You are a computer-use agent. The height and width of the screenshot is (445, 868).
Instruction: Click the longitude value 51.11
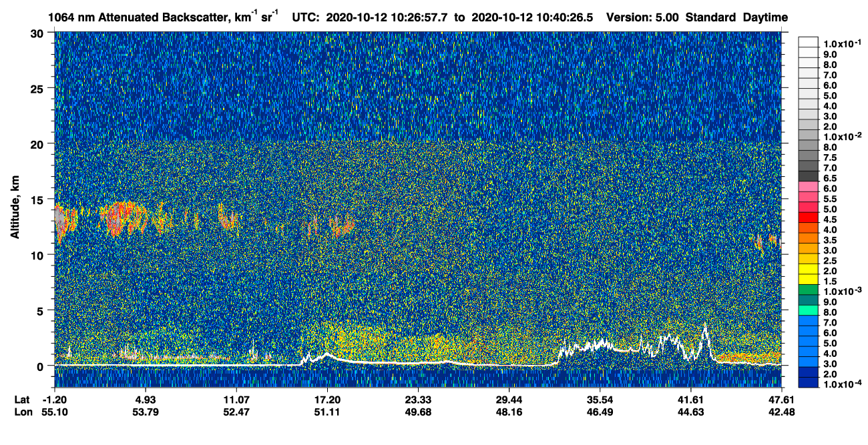pyautogui.click(x=327, y=412)
